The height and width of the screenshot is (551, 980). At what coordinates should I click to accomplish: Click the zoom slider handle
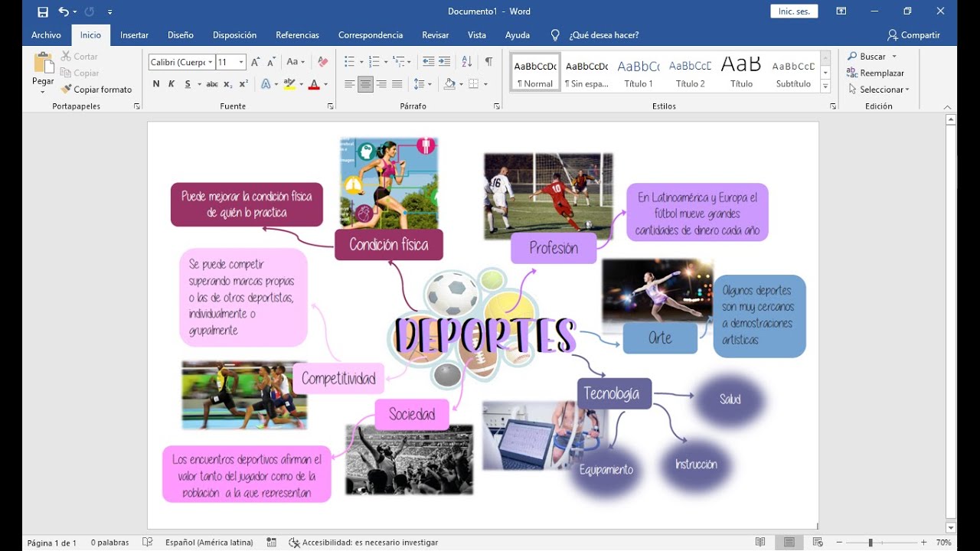pos(870,543)
